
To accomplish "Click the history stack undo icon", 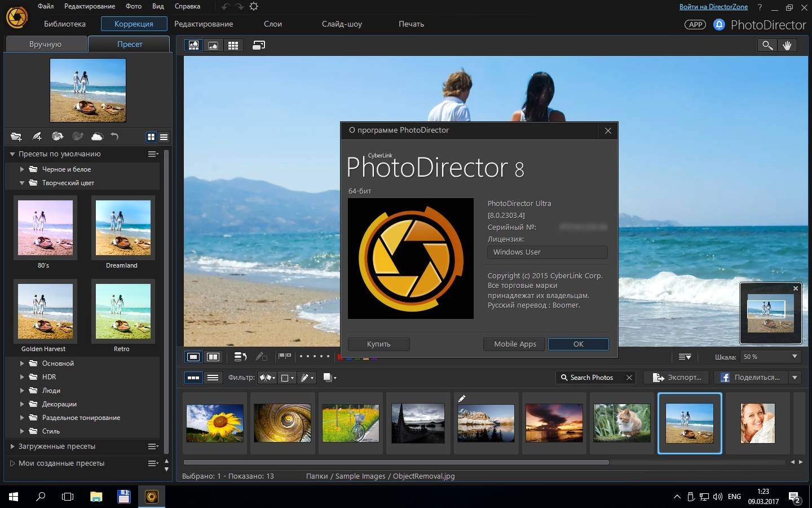I will pos(241,357).
